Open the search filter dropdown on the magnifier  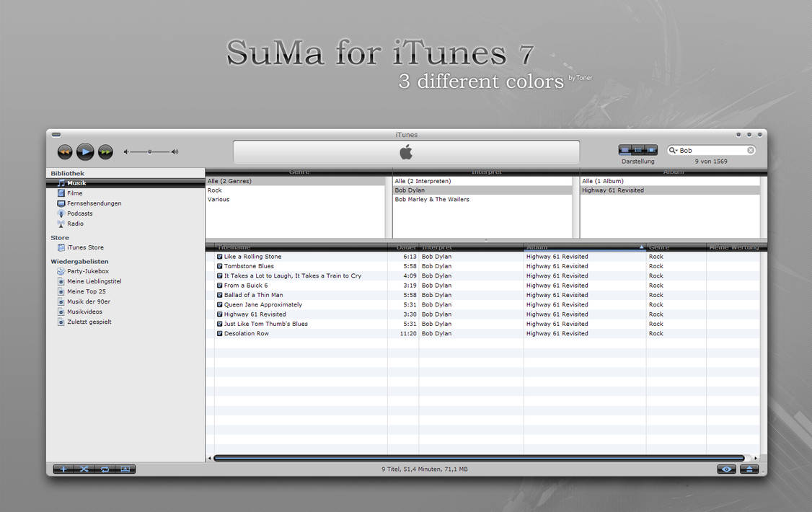[671, 150]
